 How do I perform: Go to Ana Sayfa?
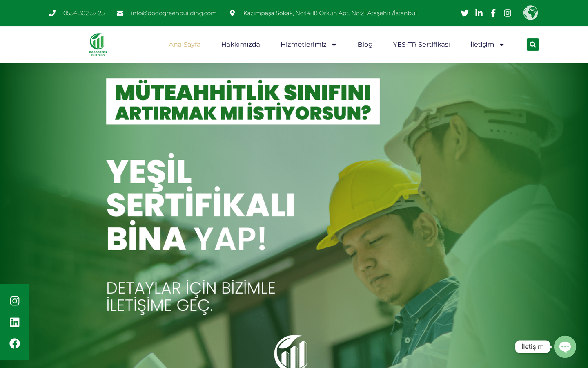click(x=185, y=44)
